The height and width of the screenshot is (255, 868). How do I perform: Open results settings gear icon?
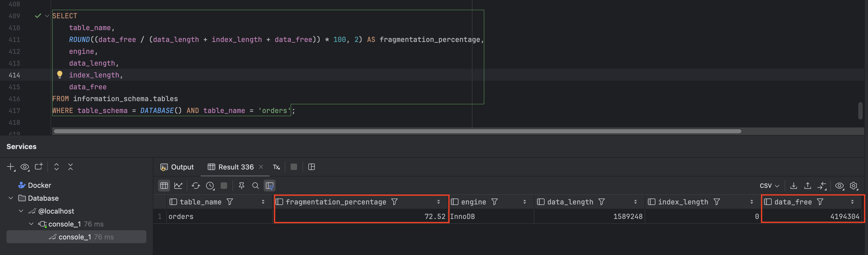[x=853, y=186]
